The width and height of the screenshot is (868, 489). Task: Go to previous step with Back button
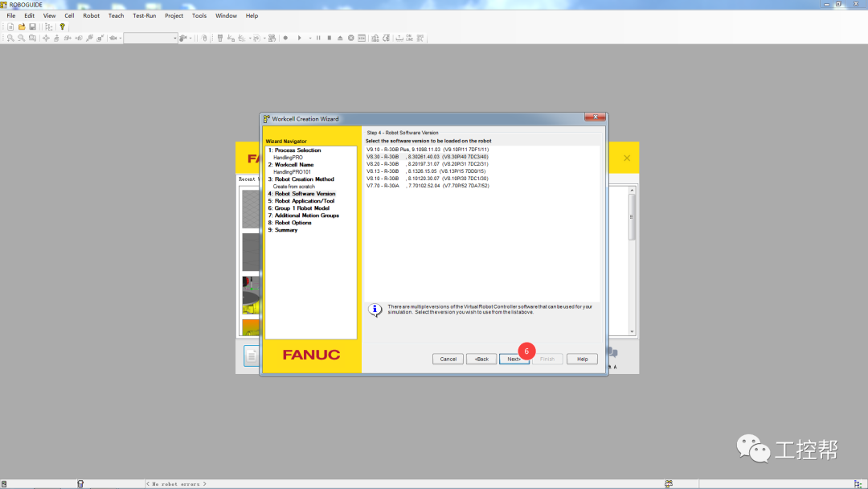(481, 359)
